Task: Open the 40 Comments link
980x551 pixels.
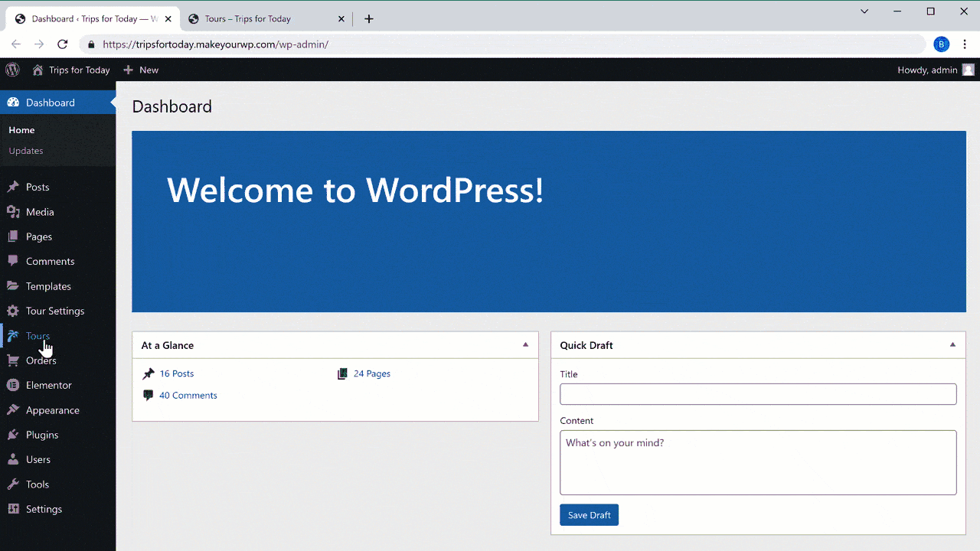Action: tap(188, 395)
